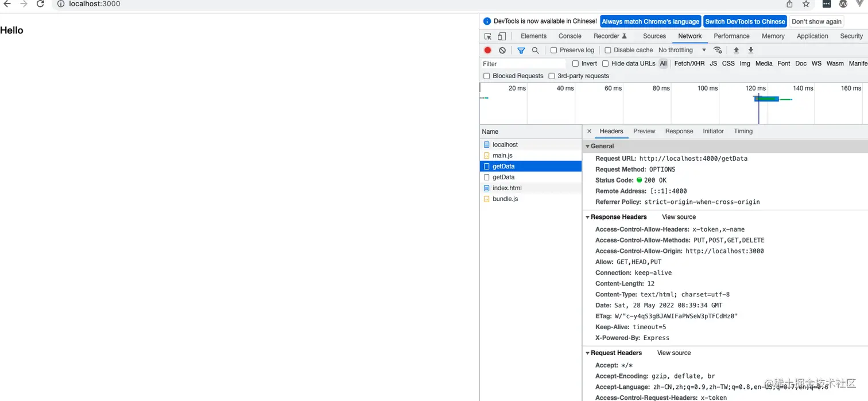Toggle the network filter funnel icon

(x=521, y=51)
